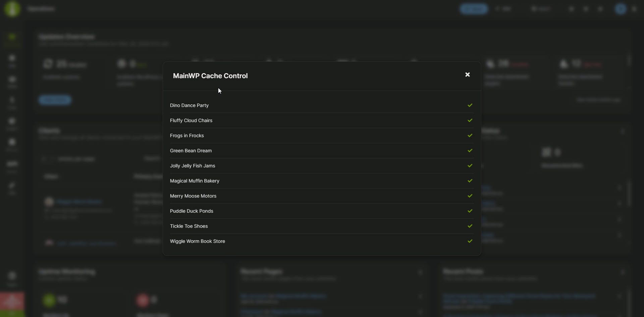Select the 'Tickle Toe Shoes' site name
The image size is (644, 317).
tap(189, 226)
